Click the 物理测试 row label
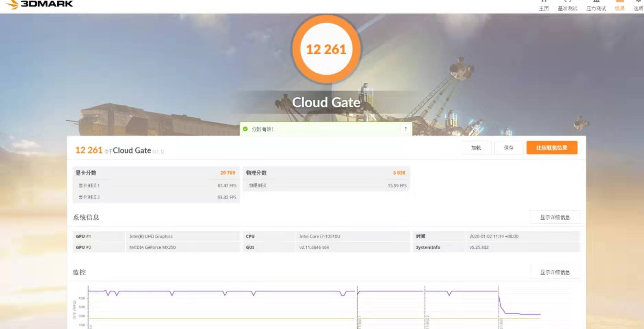This screenshot has width=644, height=329. click(x=258, y=186)
